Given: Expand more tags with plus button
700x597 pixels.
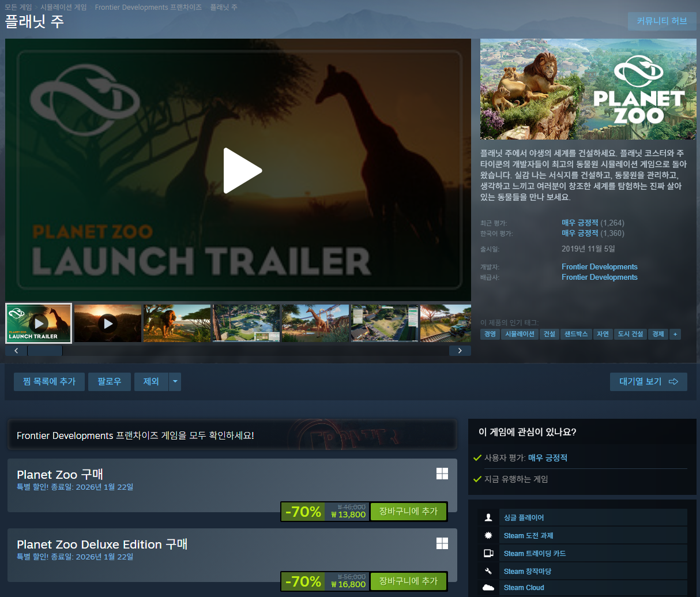Looking at the screenshot, I should [x=675, y=334].
